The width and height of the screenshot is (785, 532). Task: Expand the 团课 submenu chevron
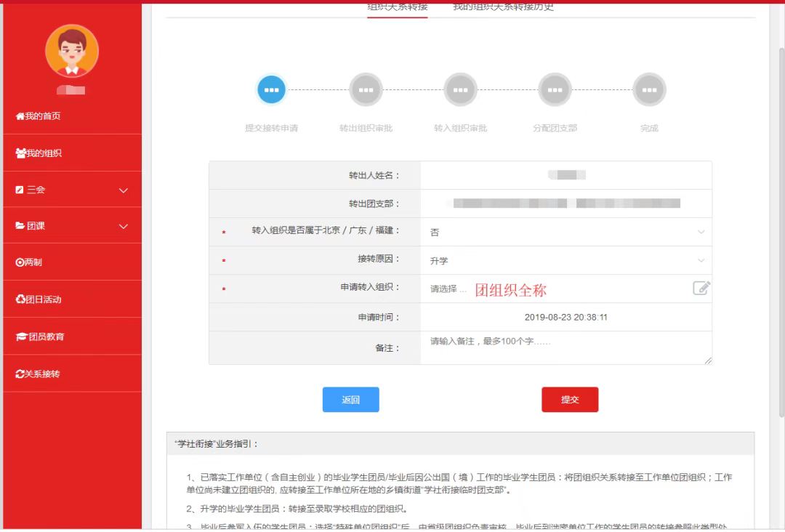click(124, 227)
